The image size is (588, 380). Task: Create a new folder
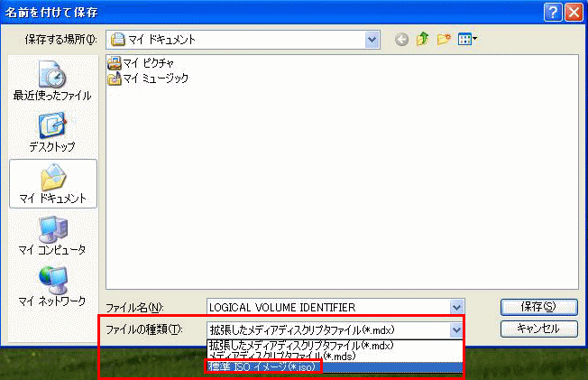coord(444,39)
